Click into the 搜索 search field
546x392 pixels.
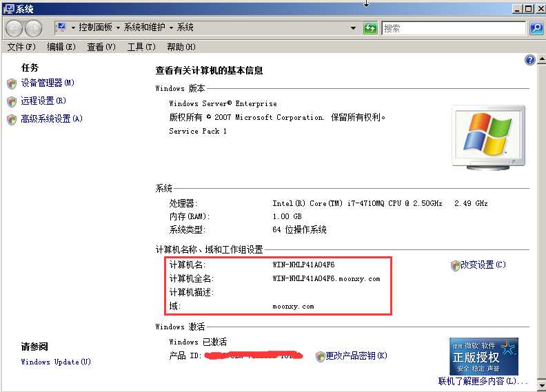click(x=454, y=28)
